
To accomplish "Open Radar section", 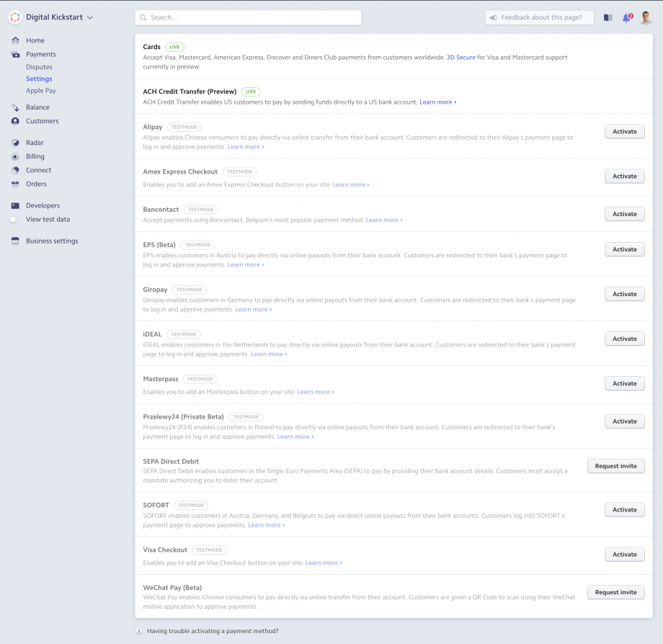I will (x=35, y=143).
